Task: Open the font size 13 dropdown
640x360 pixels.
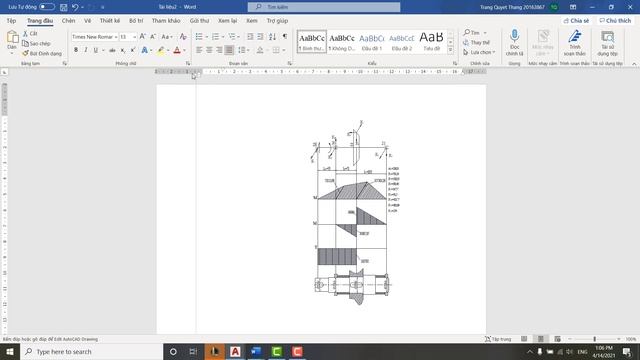Action: pyautogui.click(x=134, y=37)
